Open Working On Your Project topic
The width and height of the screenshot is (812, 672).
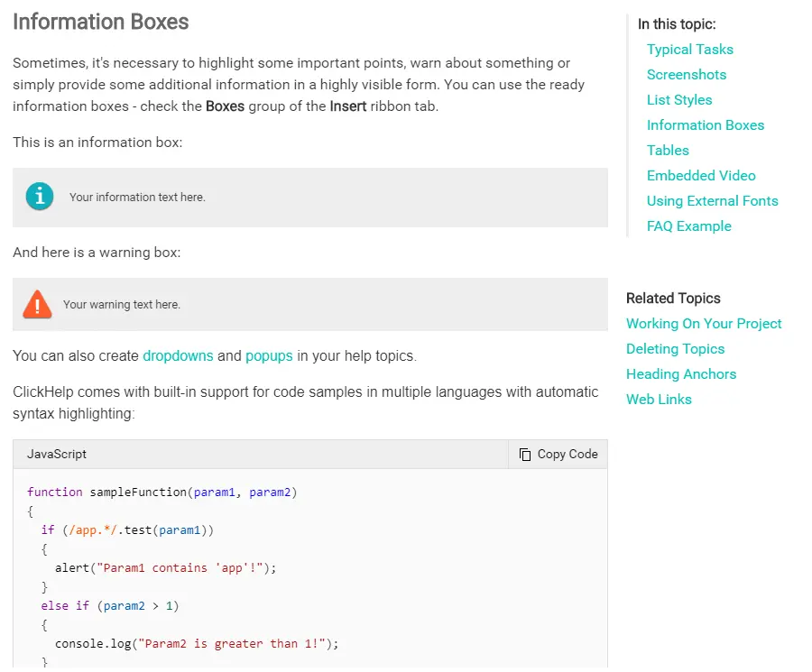click(704, 324)
